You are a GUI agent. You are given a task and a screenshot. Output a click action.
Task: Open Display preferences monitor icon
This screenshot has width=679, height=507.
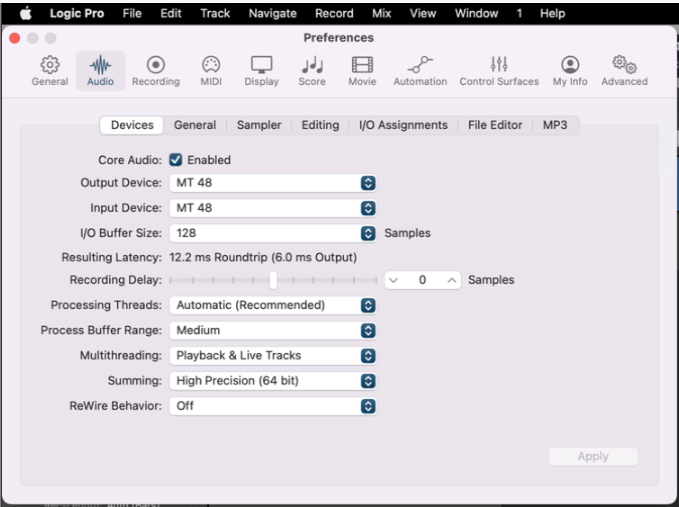pyautogui.click(x=262, y=65)
